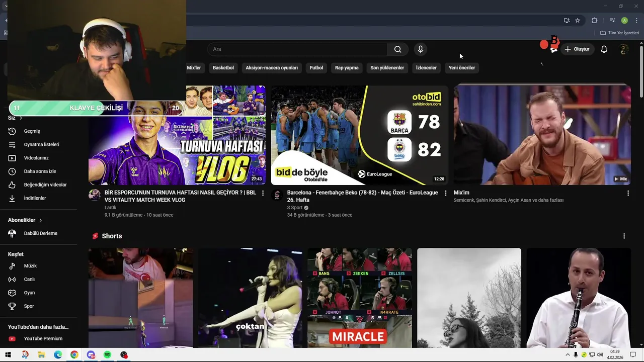The width and height of the screenshot is (644, 362).
Task: Open options menu for Mix'im card
Action: 628,193
